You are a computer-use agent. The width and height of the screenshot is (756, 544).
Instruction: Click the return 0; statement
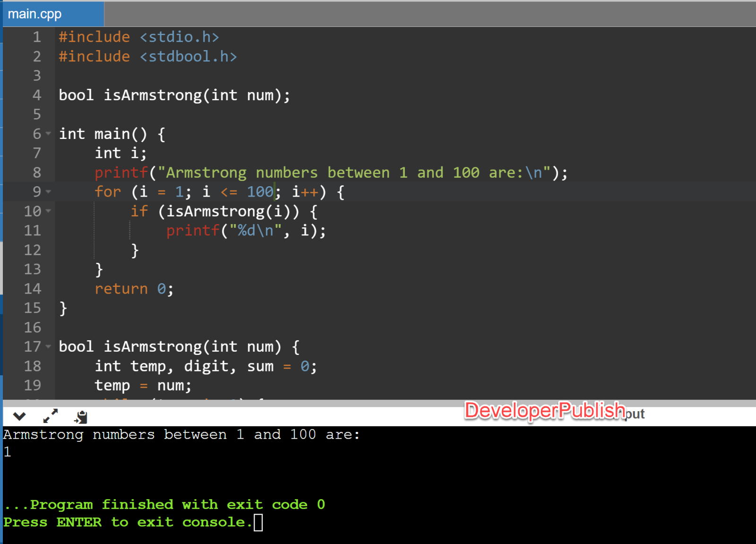point(134,288)
